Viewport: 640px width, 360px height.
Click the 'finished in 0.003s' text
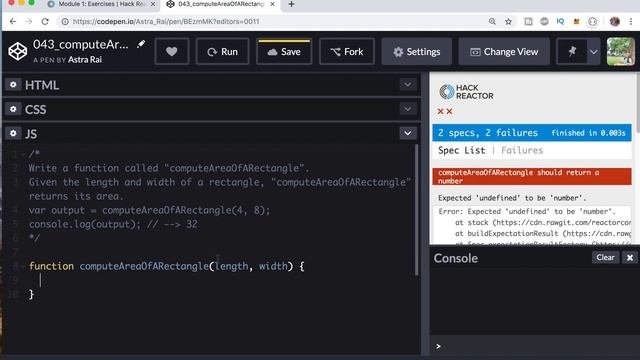[x=588, y=133]
